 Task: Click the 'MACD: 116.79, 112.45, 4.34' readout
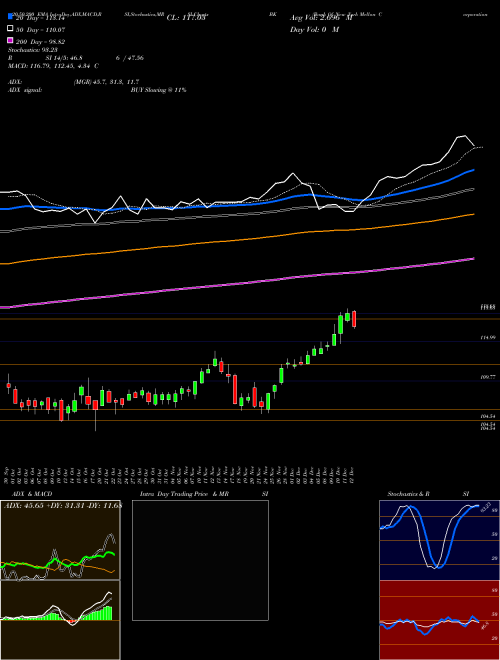53,66
